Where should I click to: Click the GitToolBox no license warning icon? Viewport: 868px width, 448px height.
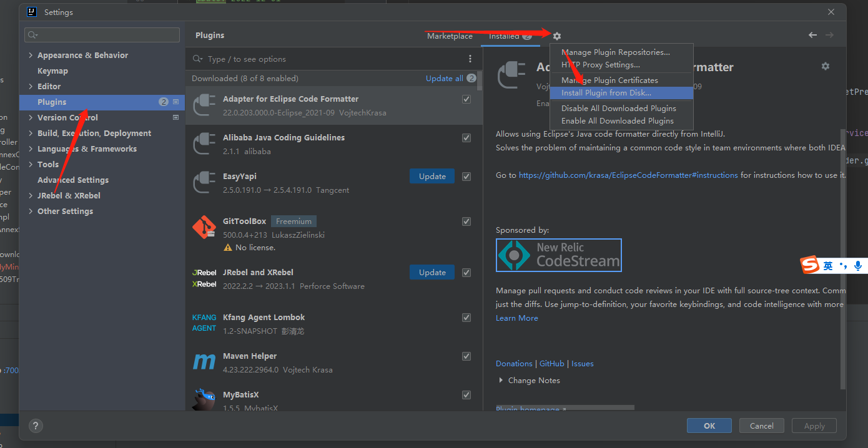[x=228, y=248]
